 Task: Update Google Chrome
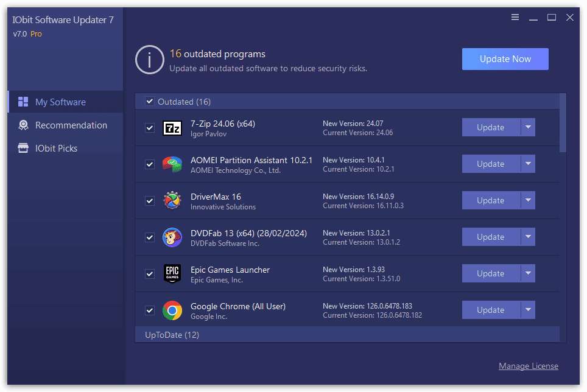pos(491,310)
